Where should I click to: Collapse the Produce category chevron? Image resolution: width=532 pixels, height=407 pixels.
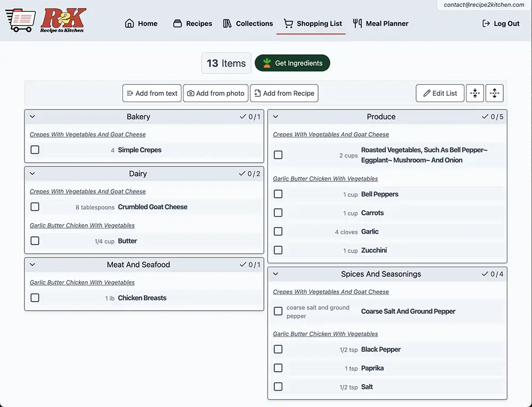tap(276, 117)
